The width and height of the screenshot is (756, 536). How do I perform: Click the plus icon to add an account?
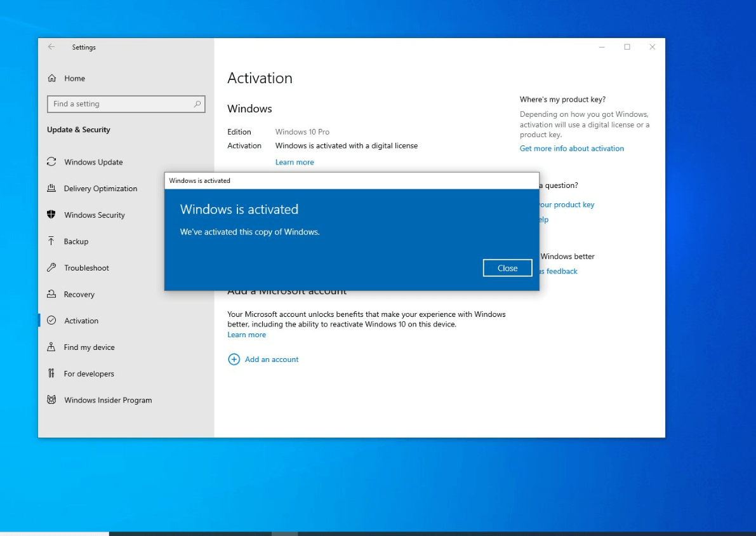click(x=234, y=359)
